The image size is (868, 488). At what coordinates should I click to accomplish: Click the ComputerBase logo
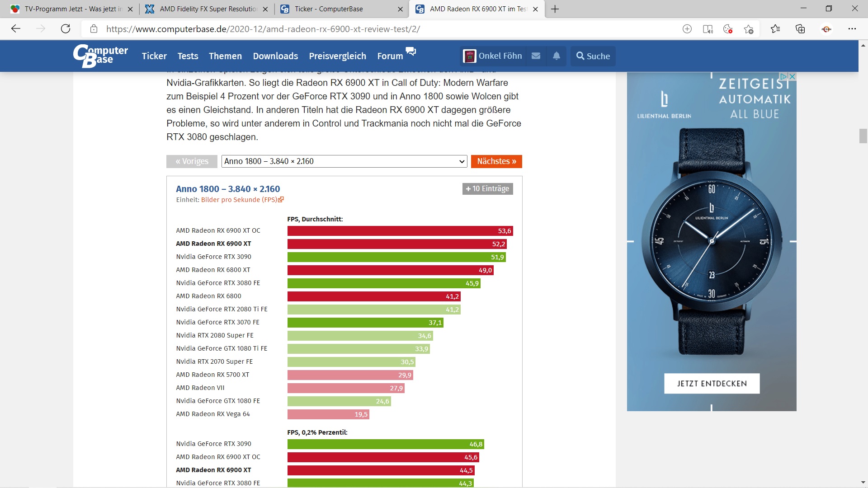100,56
